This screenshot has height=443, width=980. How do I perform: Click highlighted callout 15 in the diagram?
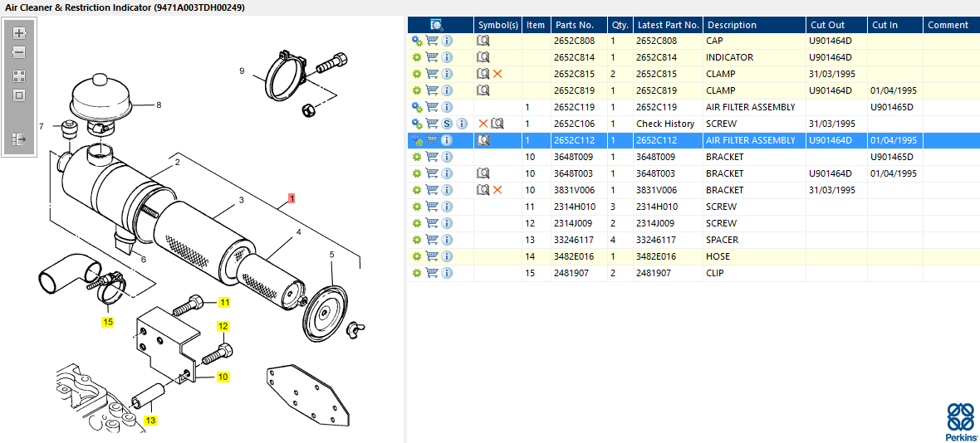108,321
